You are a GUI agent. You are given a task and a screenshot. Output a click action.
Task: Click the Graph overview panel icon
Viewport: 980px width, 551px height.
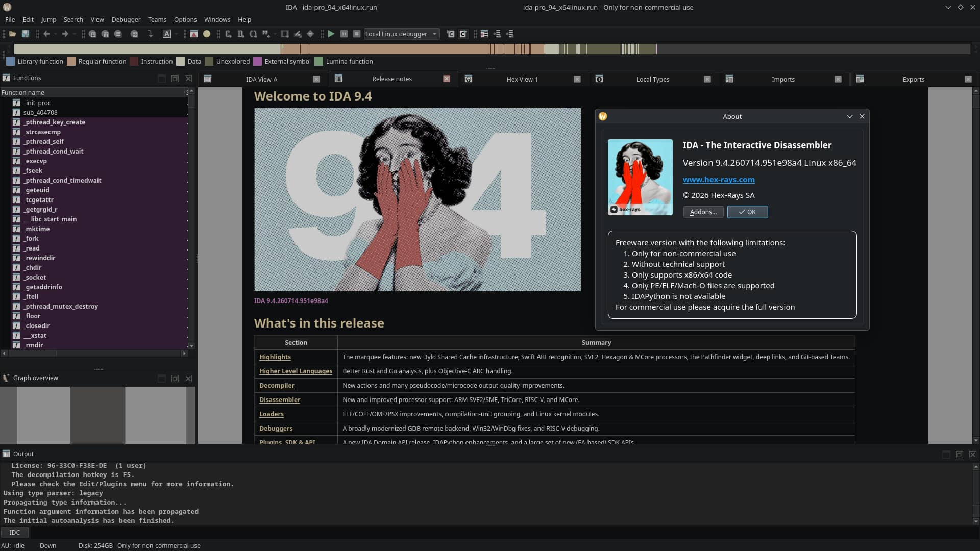click(x=6, y=378)
